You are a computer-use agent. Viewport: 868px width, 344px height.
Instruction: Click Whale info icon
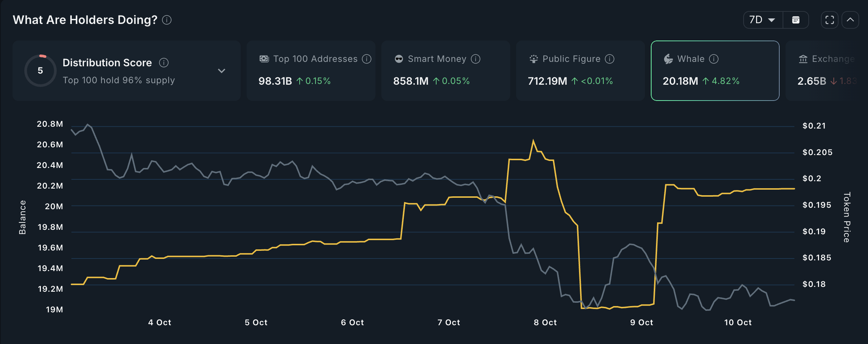714,59
